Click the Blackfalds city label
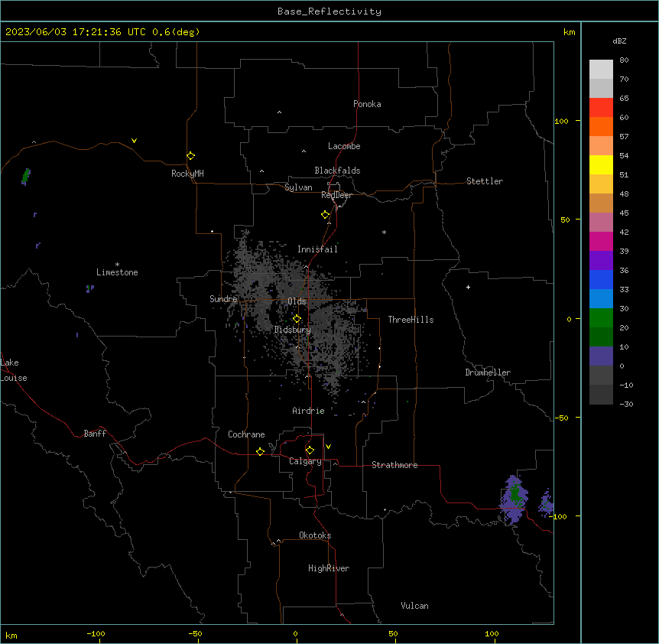 click(337, 171)
